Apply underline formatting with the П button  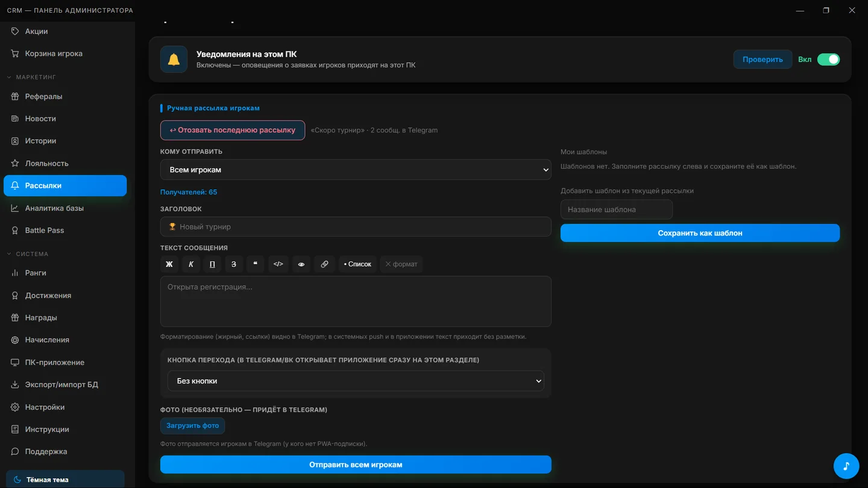pyautogui.click(x=212, y=264)
